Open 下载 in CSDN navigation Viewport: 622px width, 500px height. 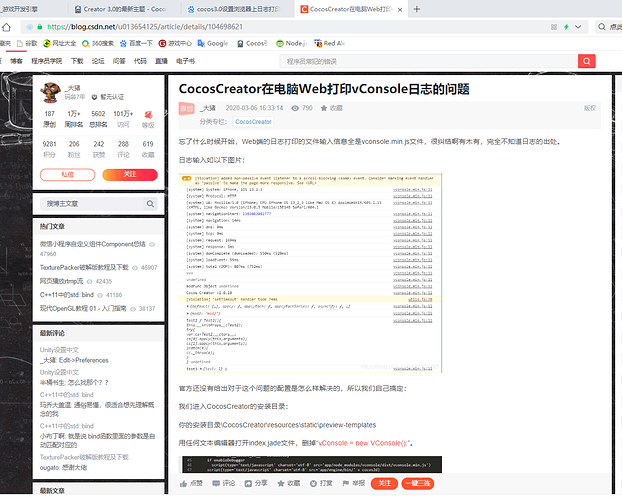[77, 61]
